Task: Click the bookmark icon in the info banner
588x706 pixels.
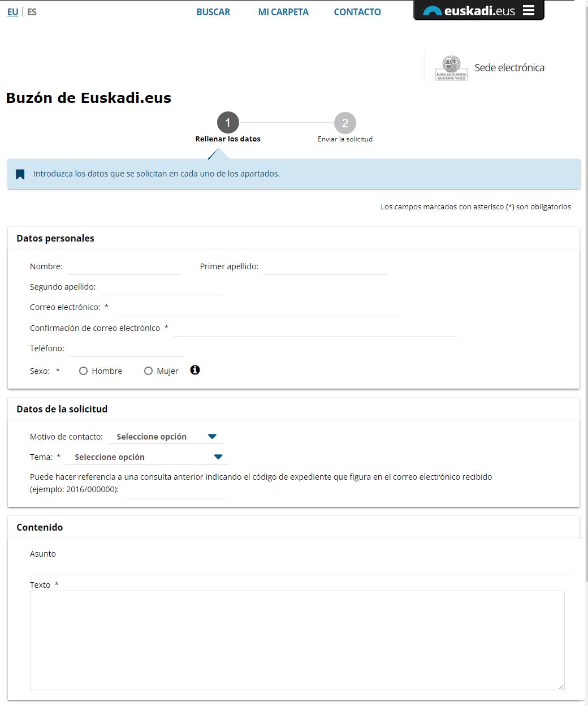Action: pos(20,174)
